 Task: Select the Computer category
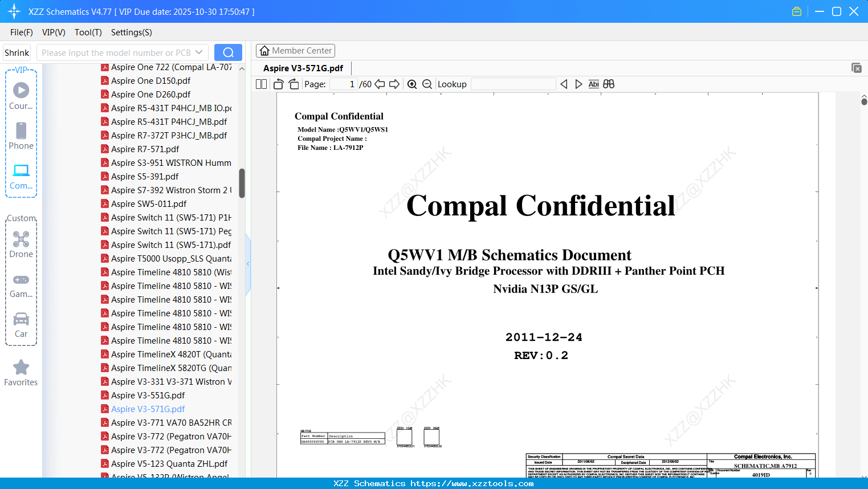click(x=21, y=176)
